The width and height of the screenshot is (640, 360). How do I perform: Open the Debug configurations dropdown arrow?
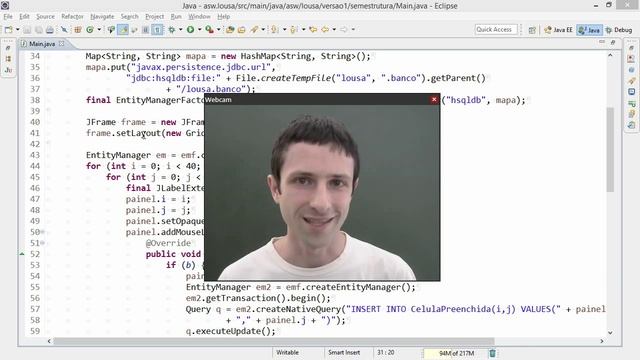pyautogui.click(x=180, y=30)
